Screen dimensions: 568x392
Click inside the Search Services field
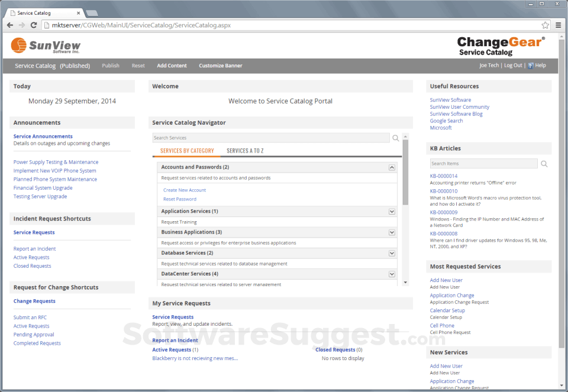tap(266, 137)
